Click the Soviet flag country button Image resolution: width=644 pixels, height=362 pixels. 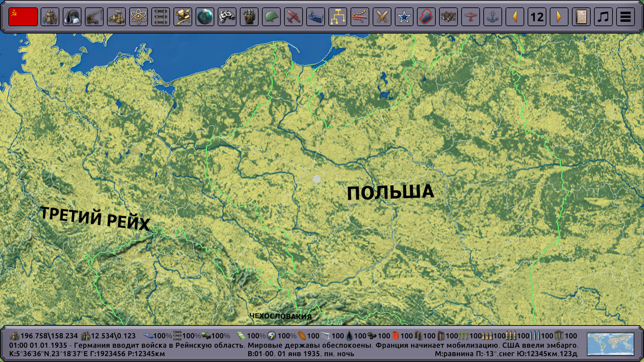point(23,17)
